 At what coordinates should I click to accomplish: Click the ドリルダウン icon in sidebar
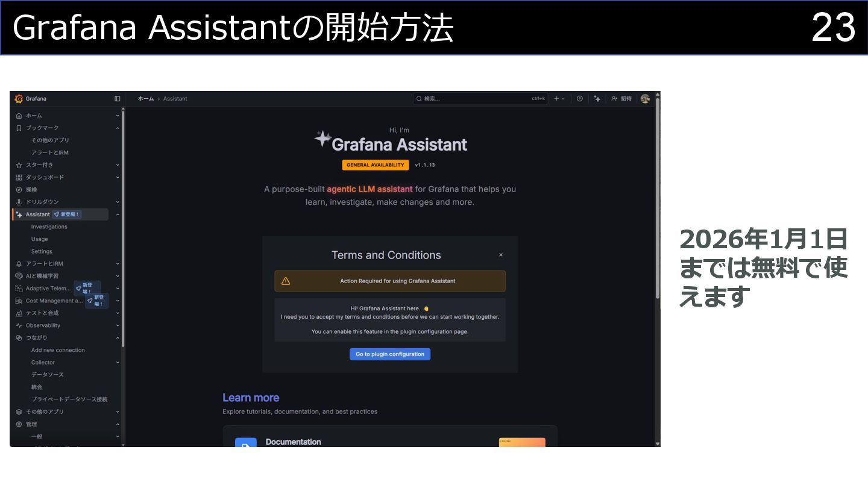pyautogui.click(x=19, y=202)
